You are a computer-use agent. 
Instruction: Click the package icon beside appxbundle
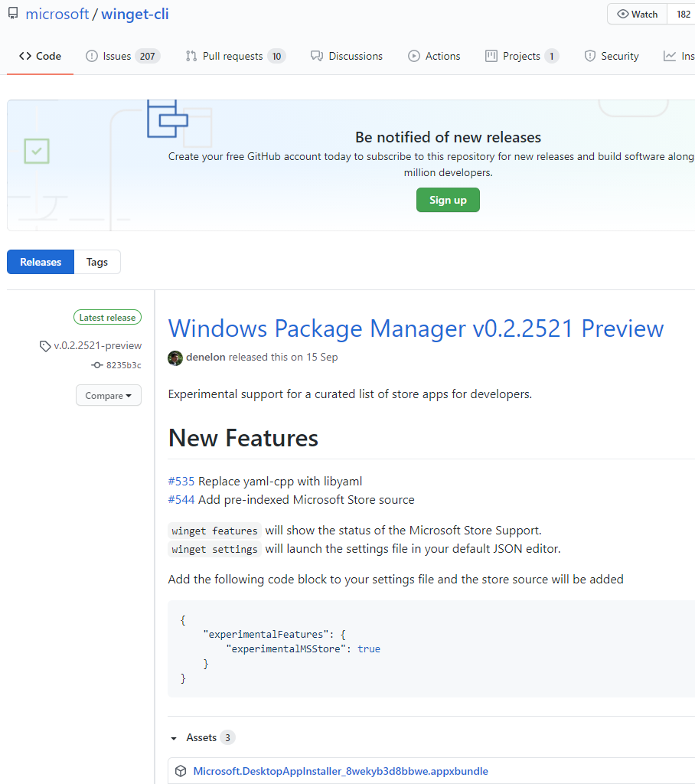[181, 771]
